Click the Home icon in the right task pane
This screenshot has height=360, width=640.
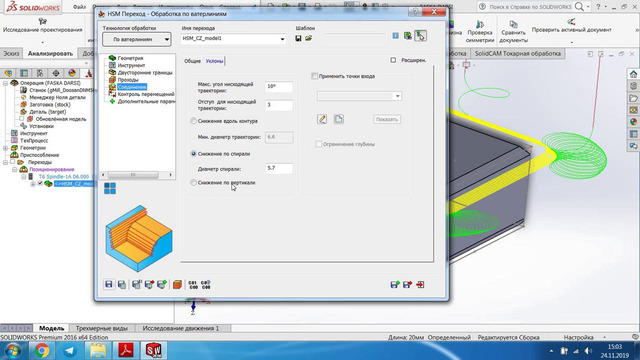pyautogui.click(x=633, y=74)
